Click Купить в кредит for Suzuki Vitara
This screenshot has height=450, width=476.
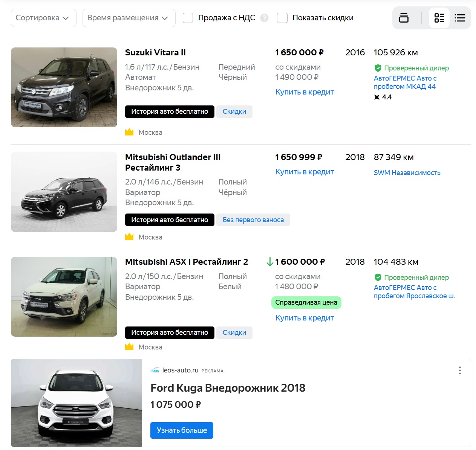pos(305,92)
